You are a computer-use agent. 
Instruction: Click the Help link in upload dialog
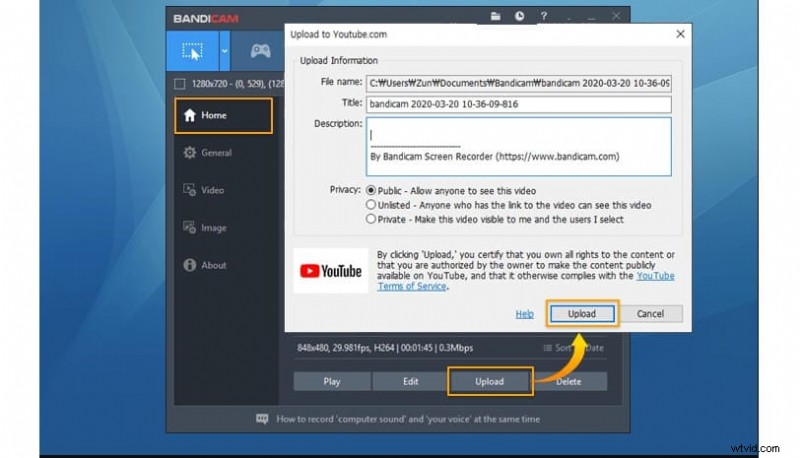[x=524, y=314]
